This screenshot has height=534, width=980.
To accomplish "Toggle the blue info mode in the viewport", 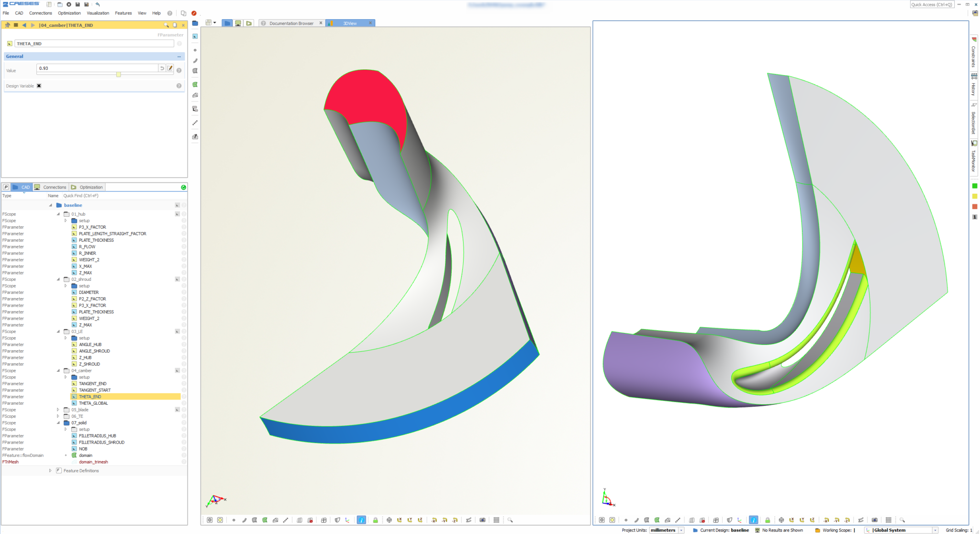I will coord(361,520).
